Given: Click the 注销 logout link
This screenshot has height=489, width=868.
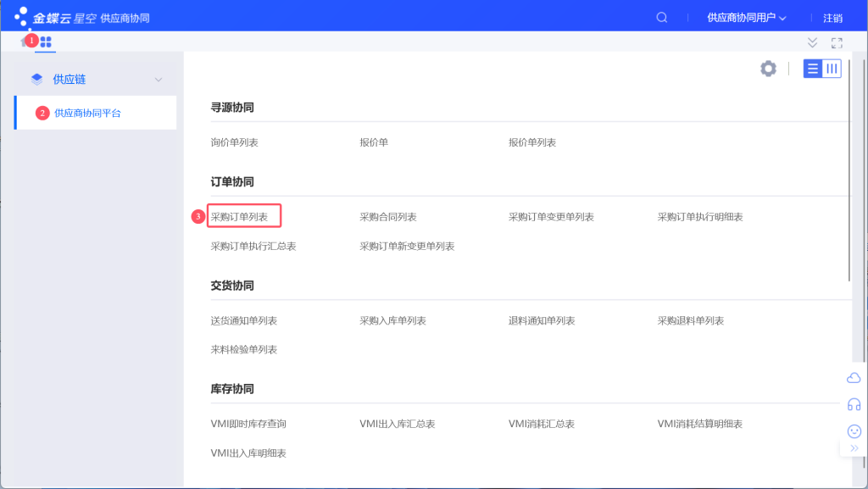Looking at the screenshot, I should (x=835, y=17).
